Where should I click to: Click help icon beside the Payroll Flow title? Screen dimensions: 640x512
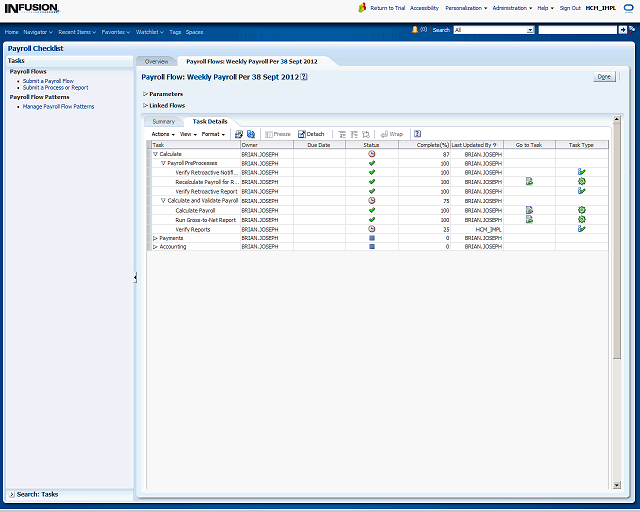[x=304, y=76]
